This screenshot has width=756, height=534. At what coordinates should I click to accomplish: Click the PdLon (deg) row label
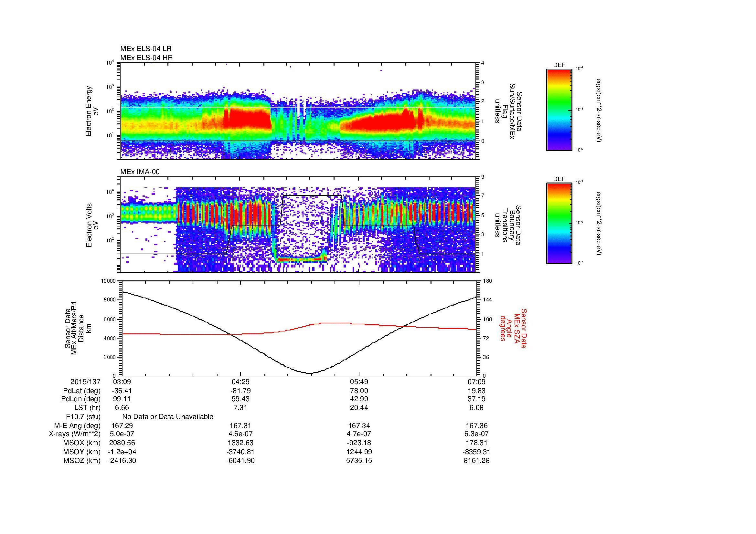pyautogui.click(x=81, y=399)
